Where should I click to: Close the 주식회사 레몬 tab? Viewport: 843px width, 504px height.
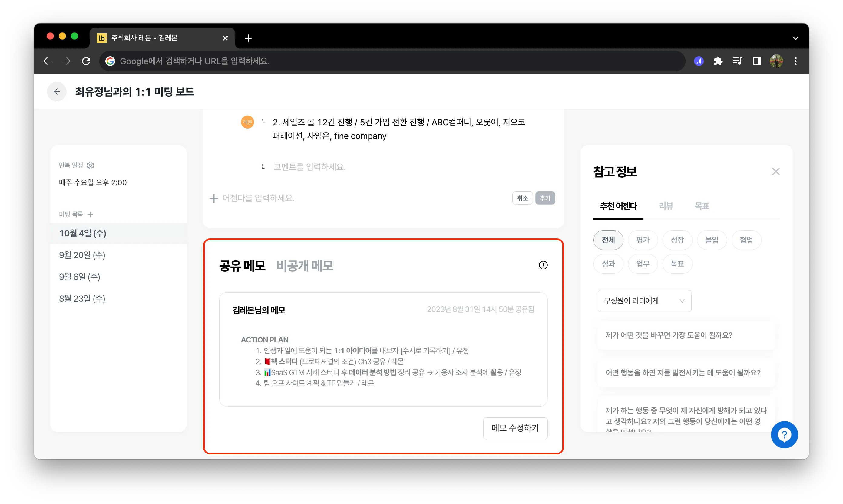pos(225,38)
